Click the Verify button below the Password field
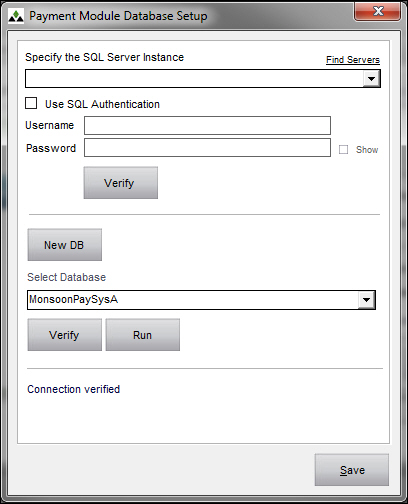Image resolution: width=408 pixels, height=504 pixels. [x=121, y=183]
